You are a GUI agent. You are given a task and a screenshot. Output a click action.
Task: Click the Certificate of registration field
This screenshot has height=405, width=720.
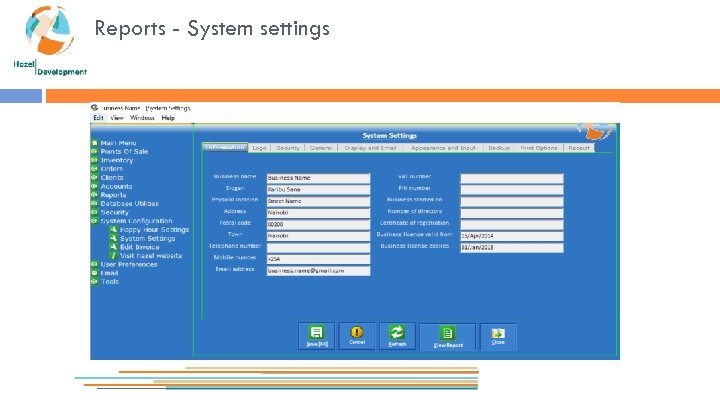(x=512, y=225)
